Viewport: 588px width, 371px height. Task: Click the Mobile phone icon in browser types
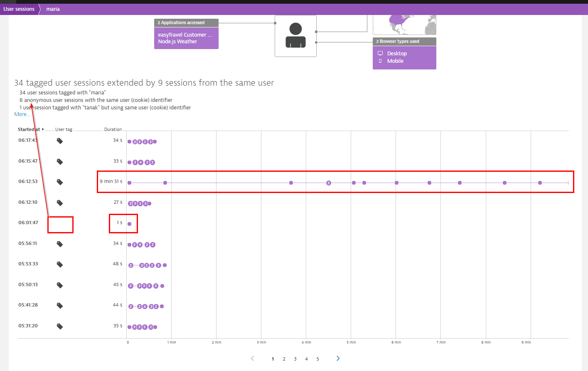click(x=380, y=61)
